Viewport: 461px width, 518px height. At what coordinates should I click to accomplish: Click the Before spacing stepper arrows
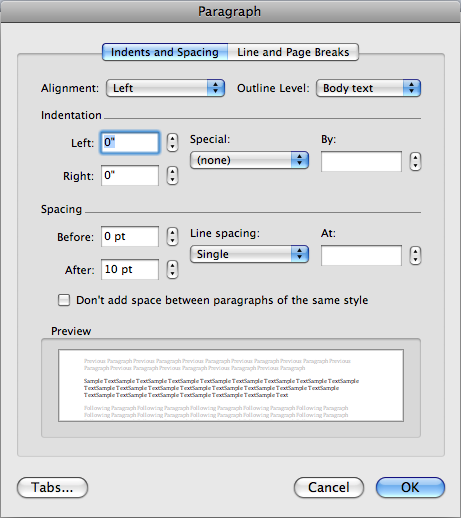click(x=172, y=236)
